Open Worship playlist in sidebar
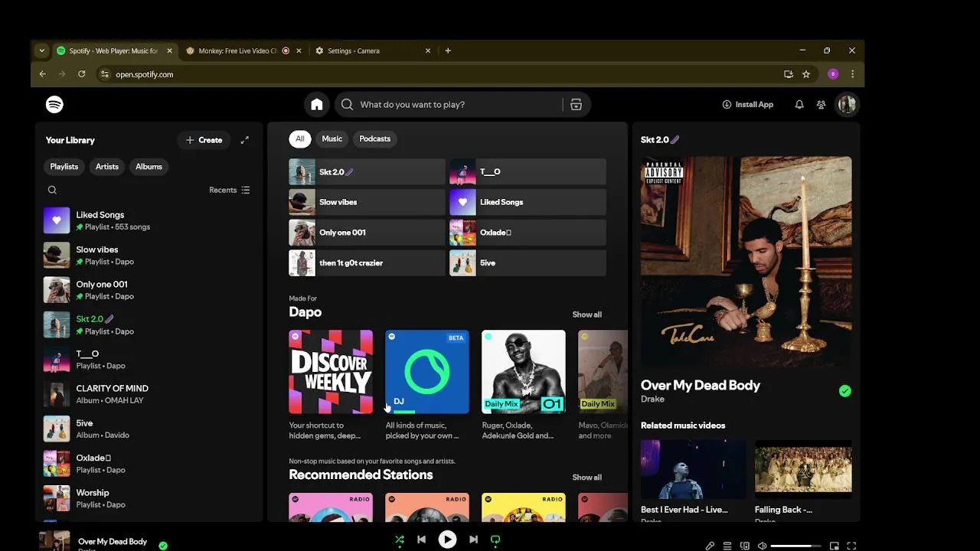This screenshot has width=980, height=551. click(148, 498)
